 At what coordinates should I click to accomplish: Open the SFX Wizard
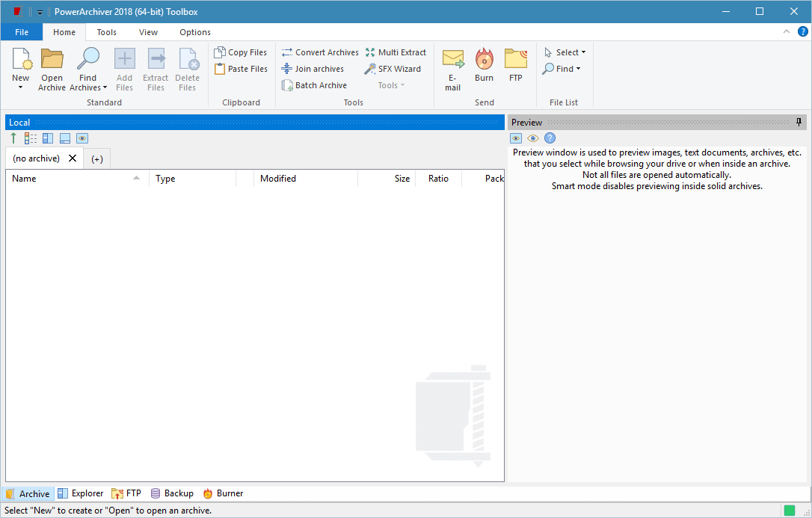393,69
